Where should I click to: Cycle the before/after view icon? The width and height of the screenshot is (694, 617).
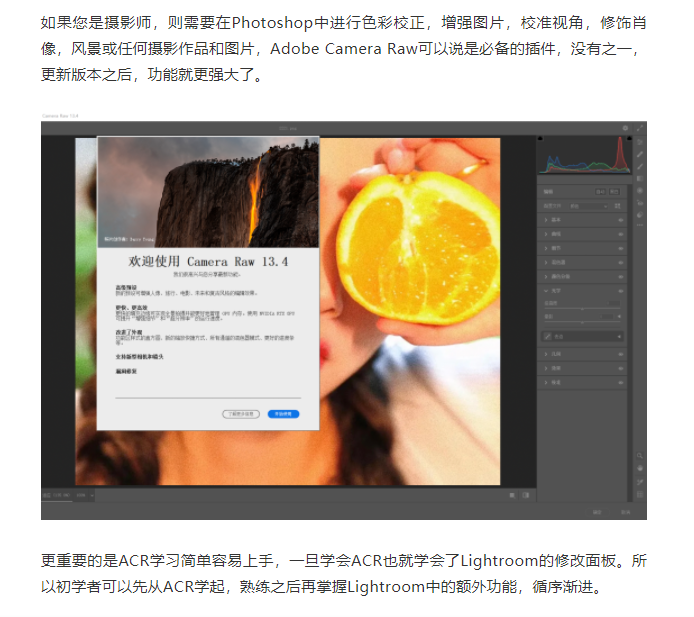click(x=512, y=495)
